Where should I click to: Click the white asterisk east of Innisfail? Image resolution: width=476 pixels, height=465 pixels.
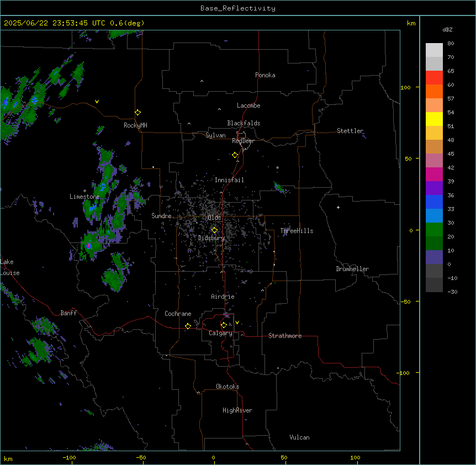[277, 168]
